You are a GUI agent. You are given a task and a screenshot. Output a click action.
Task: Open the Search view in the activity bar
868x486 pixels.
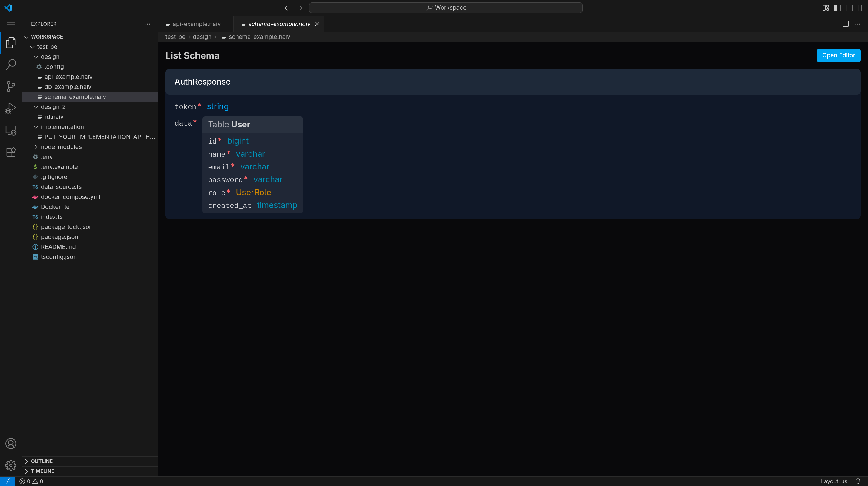pos(10,64)
